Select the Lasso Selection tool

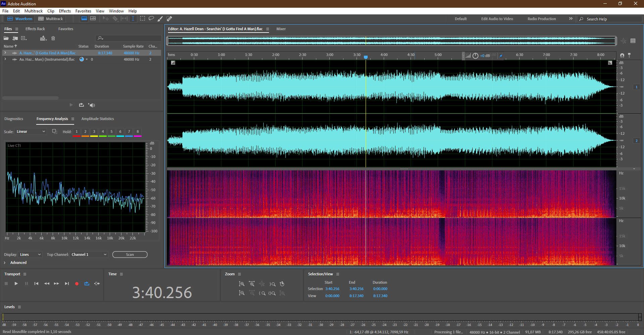tap(151, 18)
